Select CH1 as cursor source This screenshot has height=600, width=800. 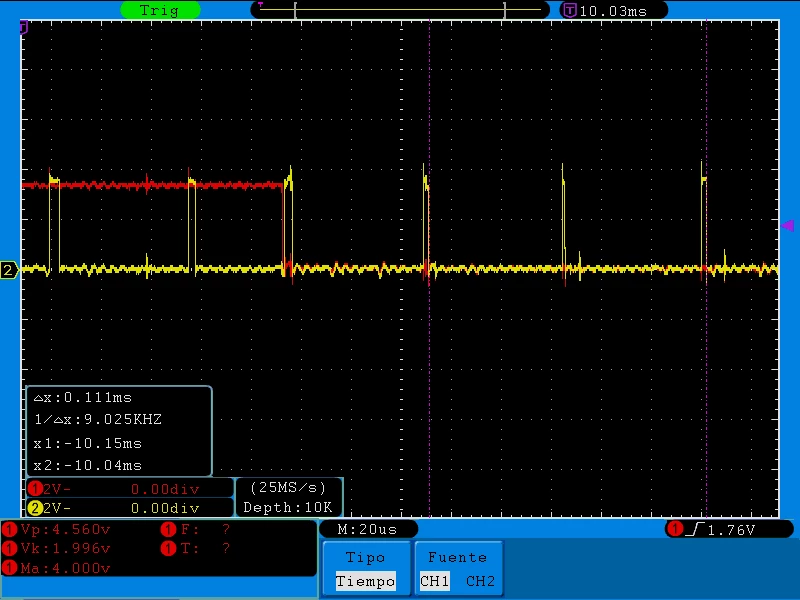point(434,581)
